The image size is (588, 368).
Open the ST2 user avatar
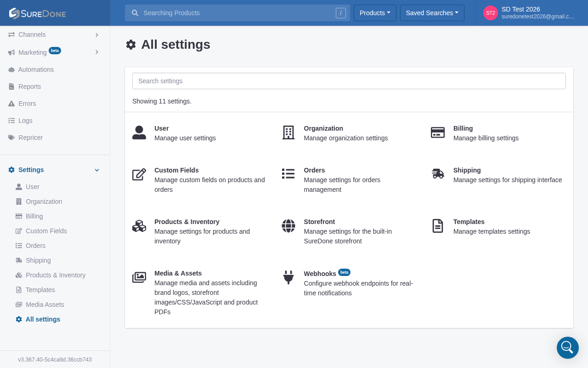pos(491,13)
